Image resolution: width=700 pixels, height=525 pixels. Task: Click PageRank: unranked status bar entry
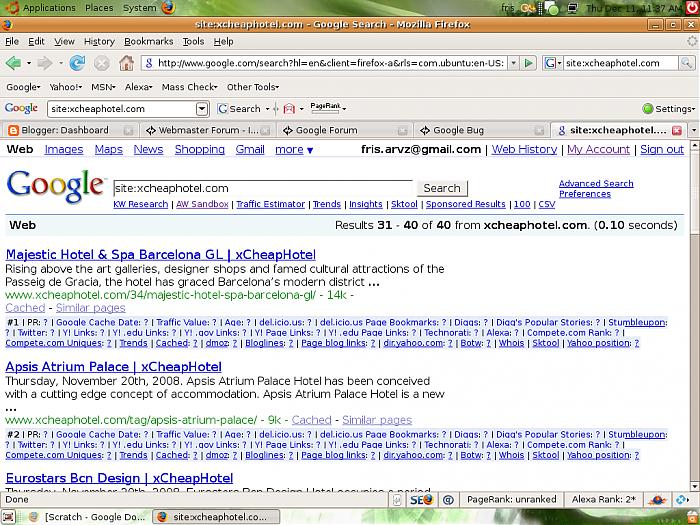[512, 500]
